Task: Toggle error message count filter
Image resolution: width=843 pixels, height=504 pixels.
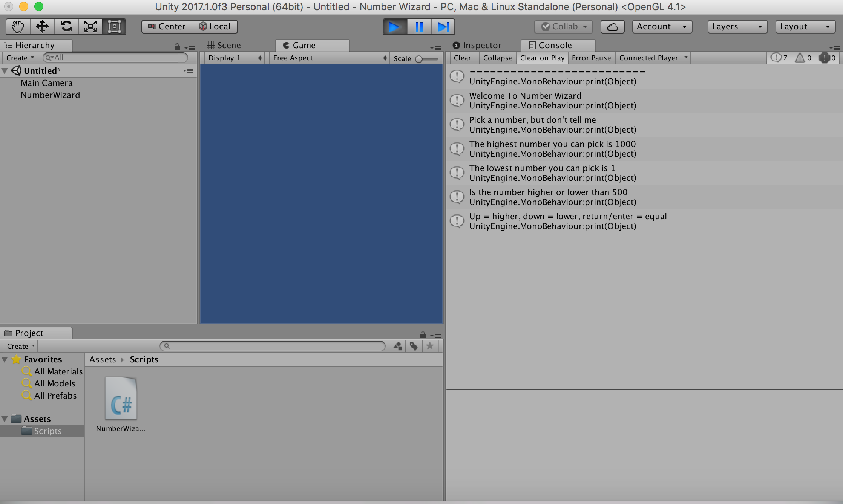Action: pos(828,58)
